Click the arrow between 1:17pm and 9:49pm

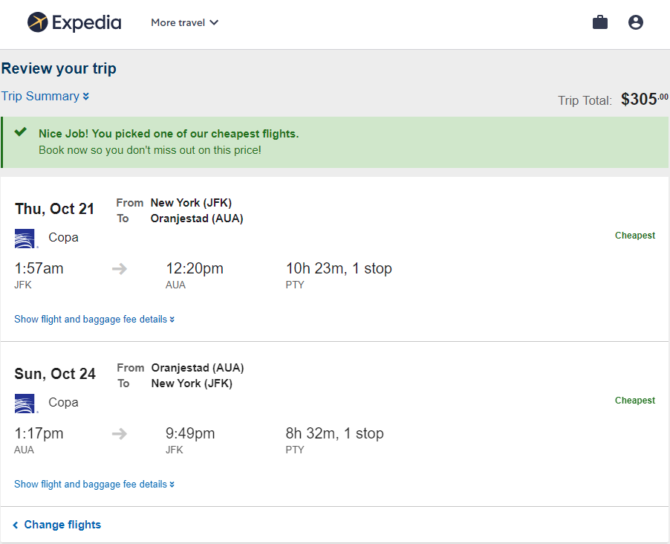point(120,434)
